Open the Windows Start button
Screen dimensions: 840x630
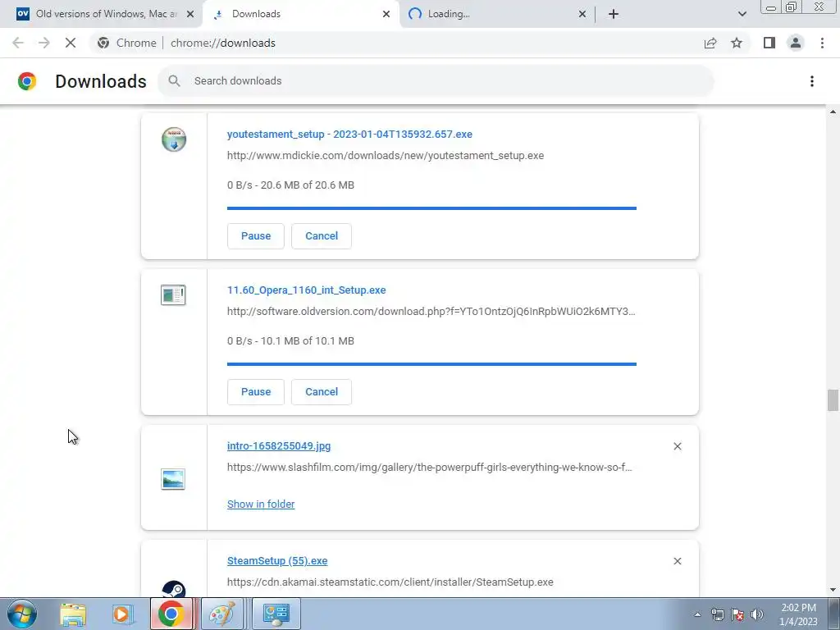coord(21,614)
